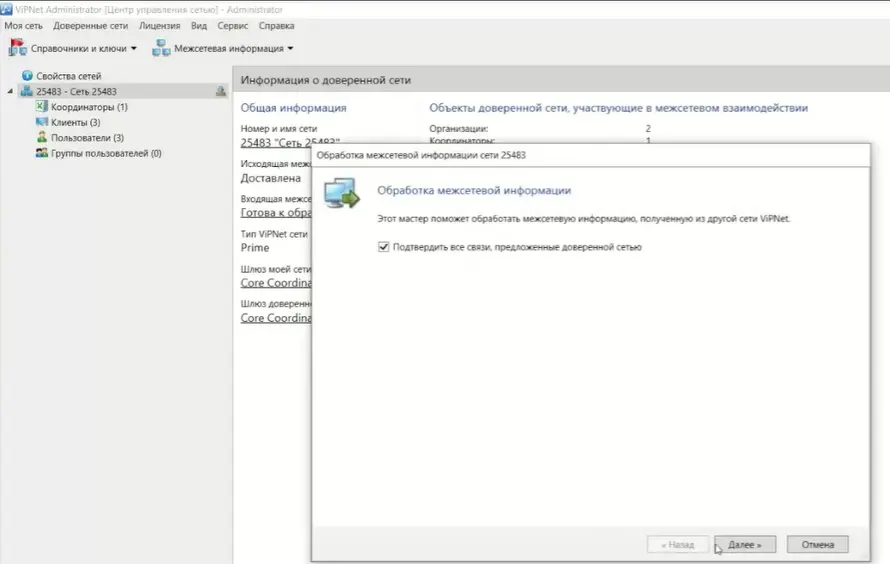Click the « Назад button

click(x=678, y=544)
